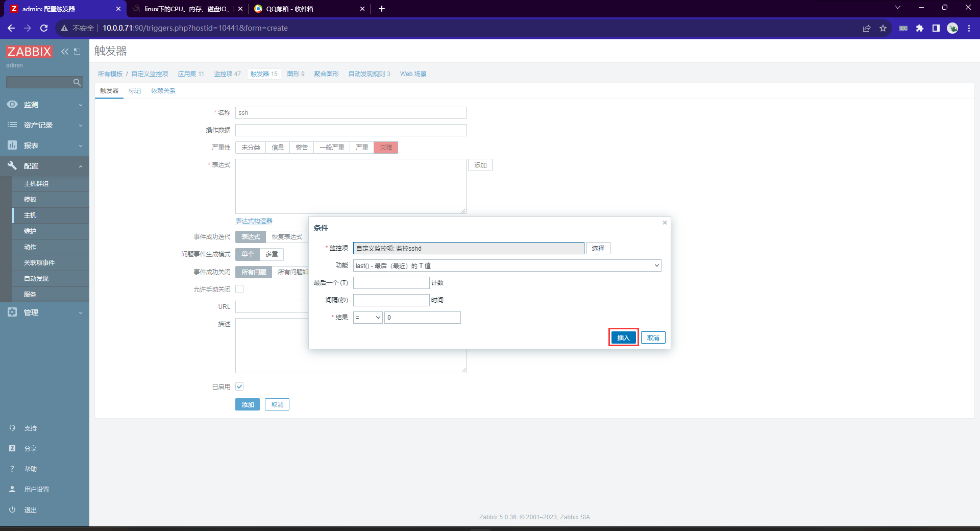Click the Administration gear icon

pyautogui.click(x=12, y=312)
